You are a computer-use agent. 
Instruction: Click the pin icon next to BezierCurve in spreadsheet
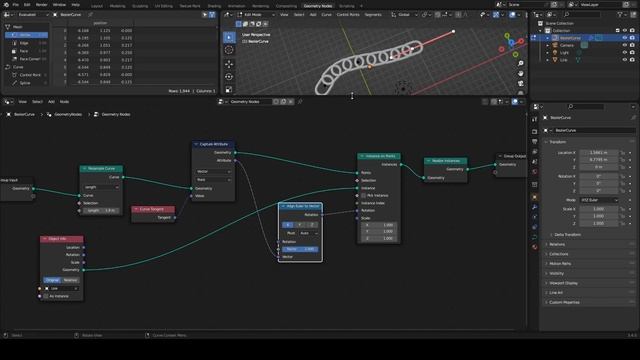(x=90, y=15)
